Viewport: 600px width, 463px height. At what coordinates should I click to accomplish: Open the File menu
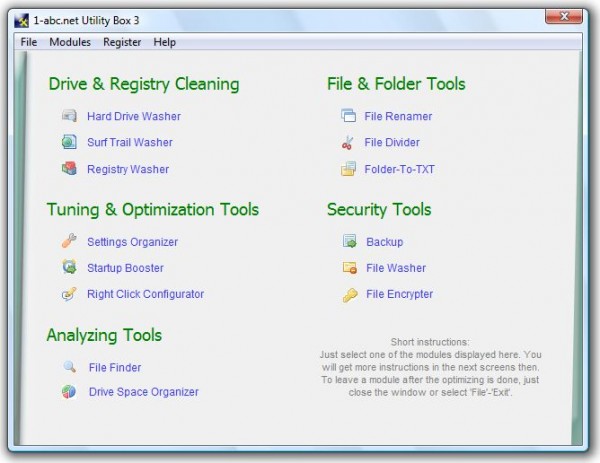(x=29, y=42)
